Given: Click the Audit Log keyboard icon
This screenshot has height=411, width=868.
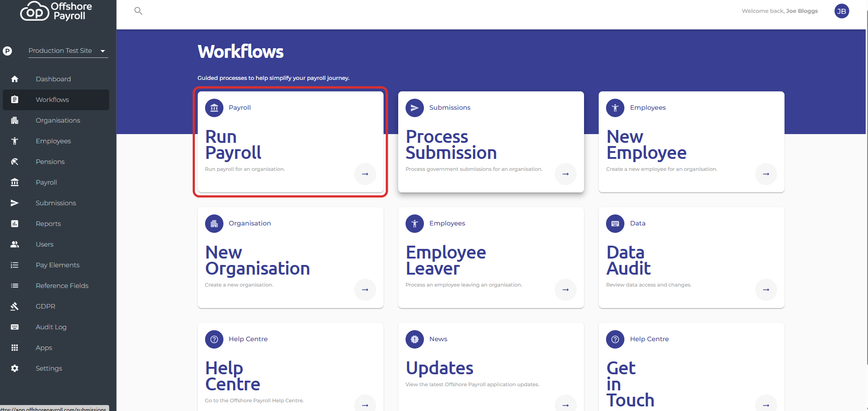Looking at the screenshot, I should (15, 327).
